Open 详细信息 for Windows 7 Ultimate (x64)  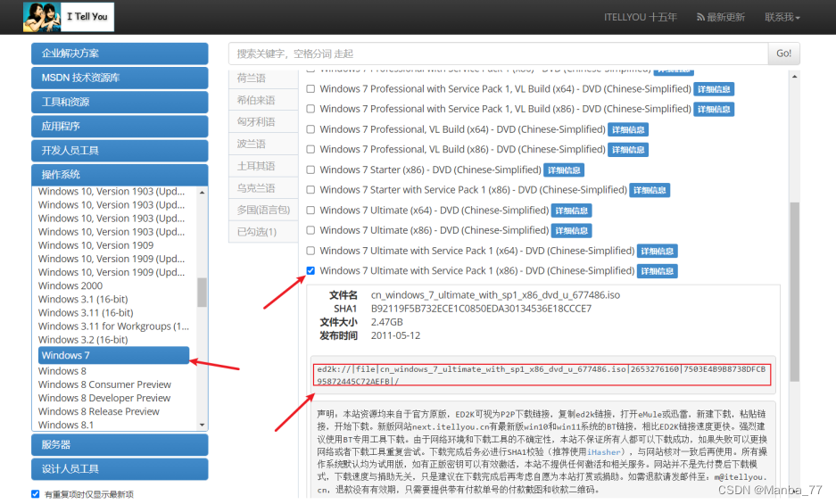[571, 211]
